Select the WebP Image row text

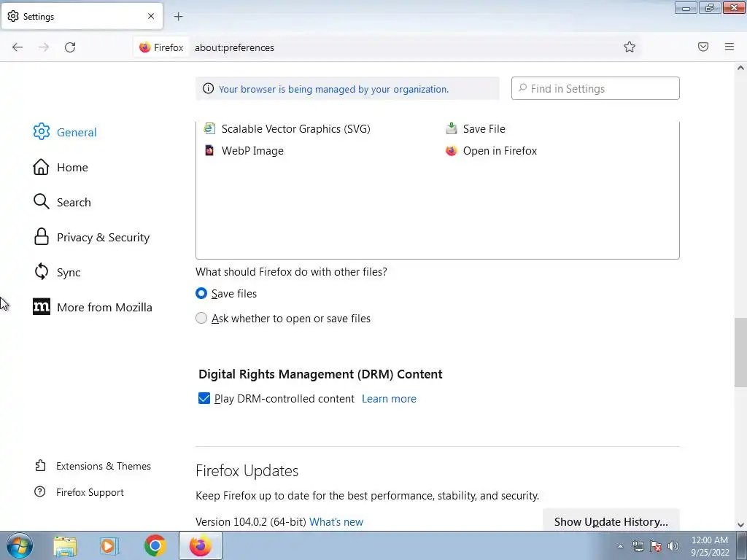[252, 151]
